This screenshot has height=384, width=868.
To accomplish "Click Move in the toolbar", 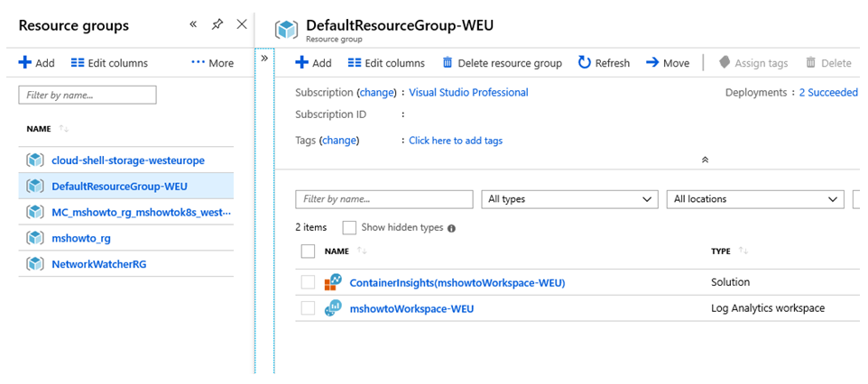I will 668,63.
